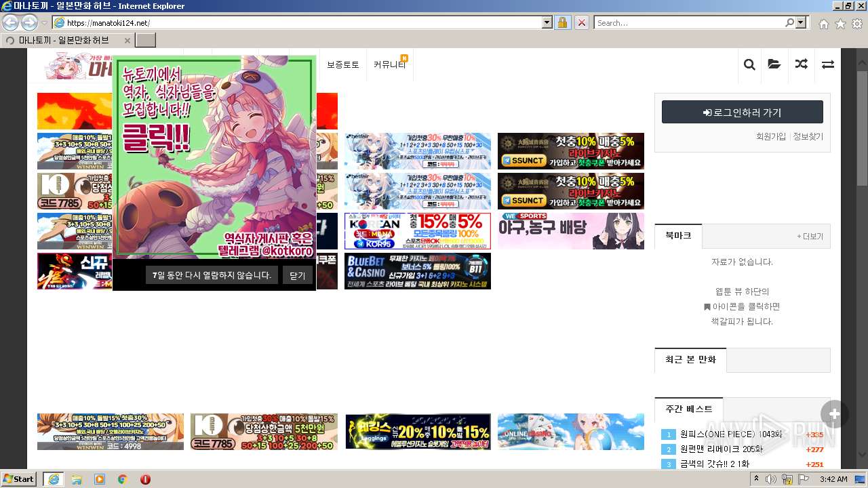Open the Chrome taskbar icon
The image size is (868, 488).
[x=123, y=479]
